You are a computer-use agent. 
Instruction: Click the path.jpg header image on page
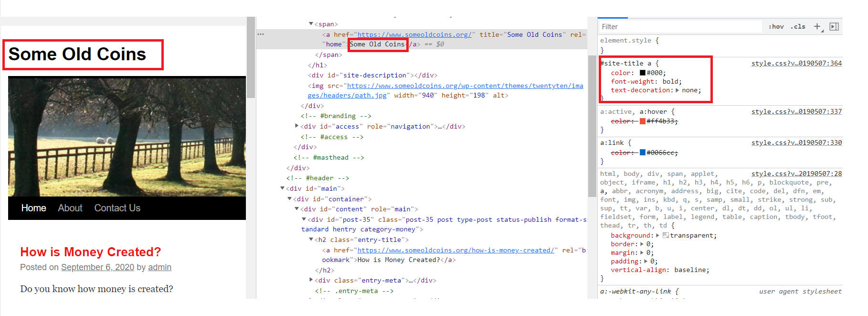click(127, 137)
